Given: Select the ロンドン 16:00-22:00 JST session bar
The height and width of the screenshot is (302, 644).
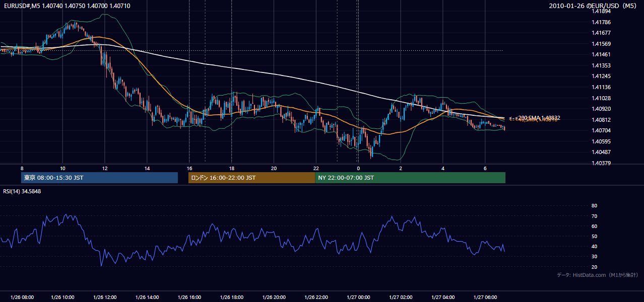Looking at the screenshot, I should click(x=251, y=178).
